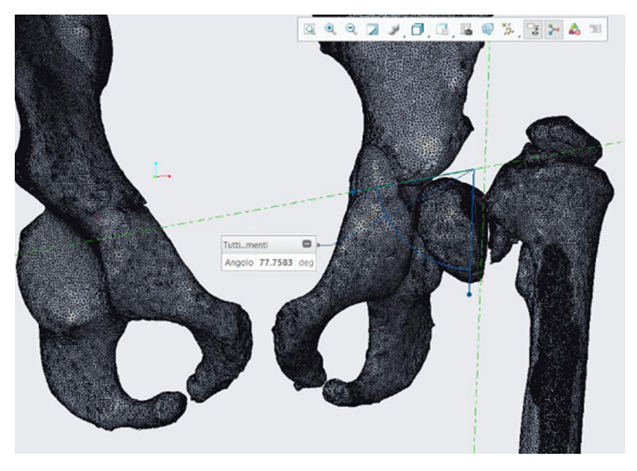The height and width of the screenshot is (471, 637).
Task: Take a snapshot with the camera icon
Action: point(466,30)
